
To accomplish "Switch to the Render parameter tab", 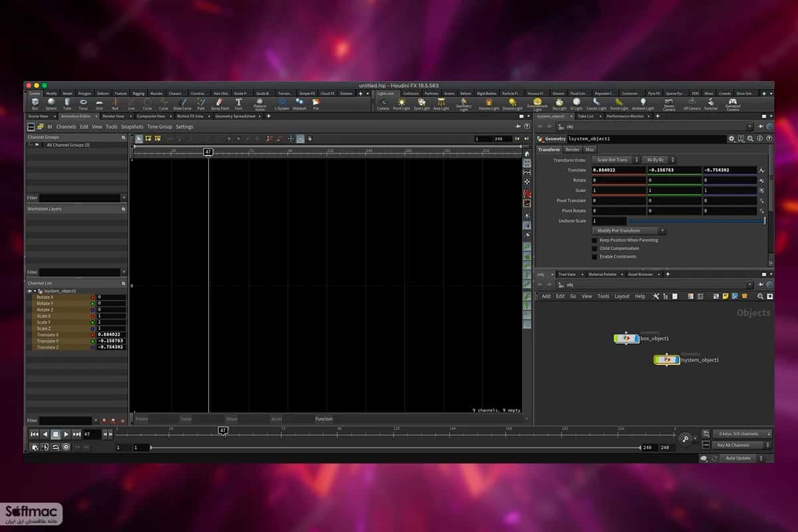I will (x=573, y=150).
